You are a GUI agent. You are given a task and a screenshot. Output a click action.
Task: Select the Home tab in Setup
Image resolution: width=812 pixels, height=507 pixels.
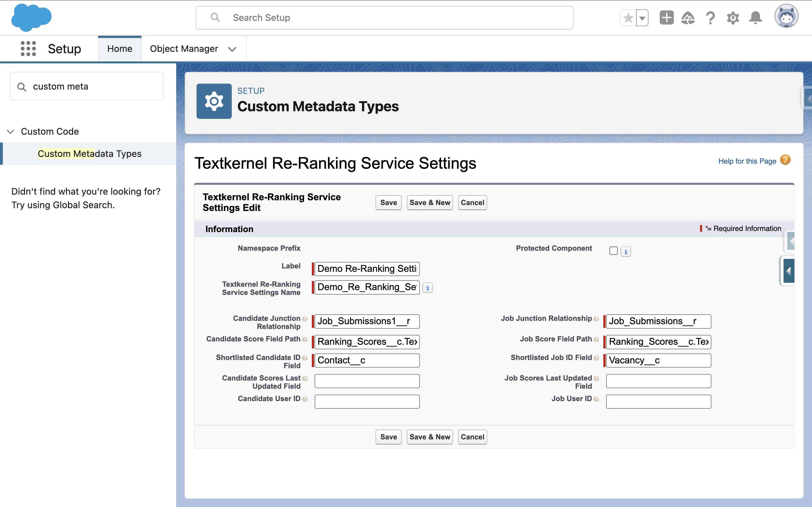119,48
